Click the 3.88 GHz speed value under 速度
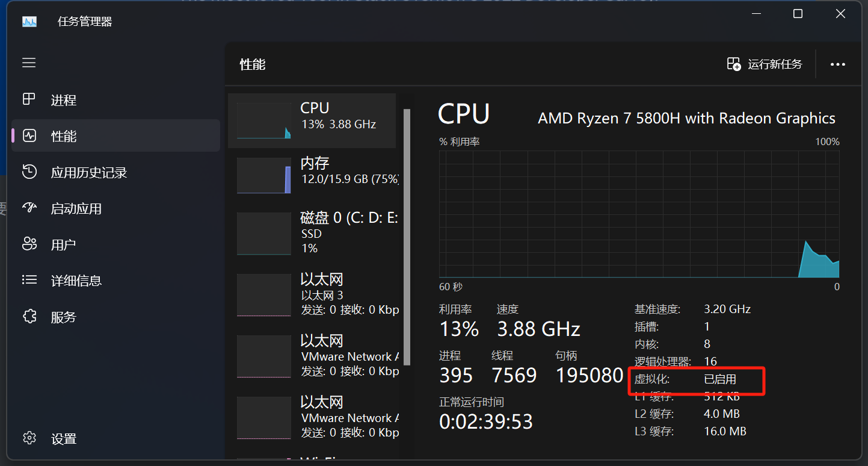This screenshot has width=868, height=466. [538, 329]
